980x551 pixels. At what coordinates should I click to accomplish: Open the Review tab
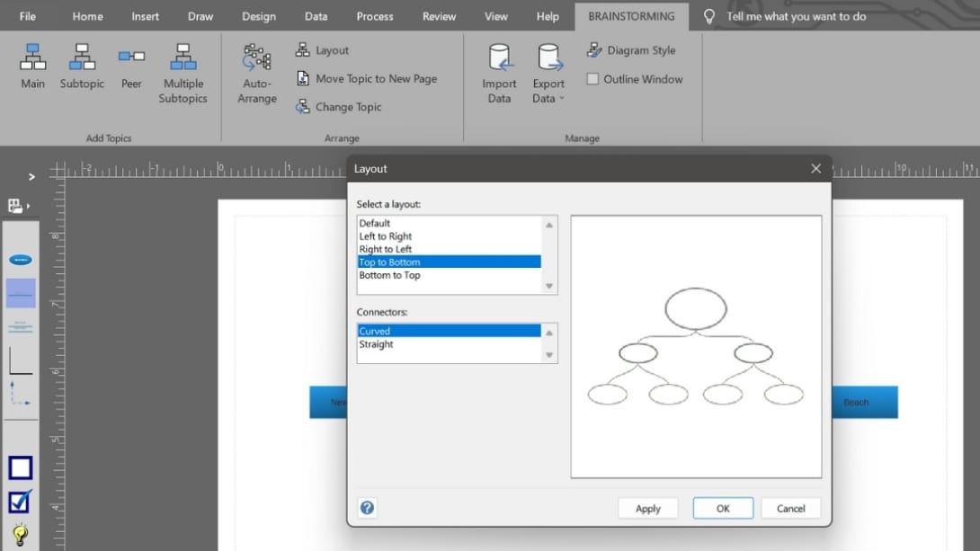pos(439,16)
